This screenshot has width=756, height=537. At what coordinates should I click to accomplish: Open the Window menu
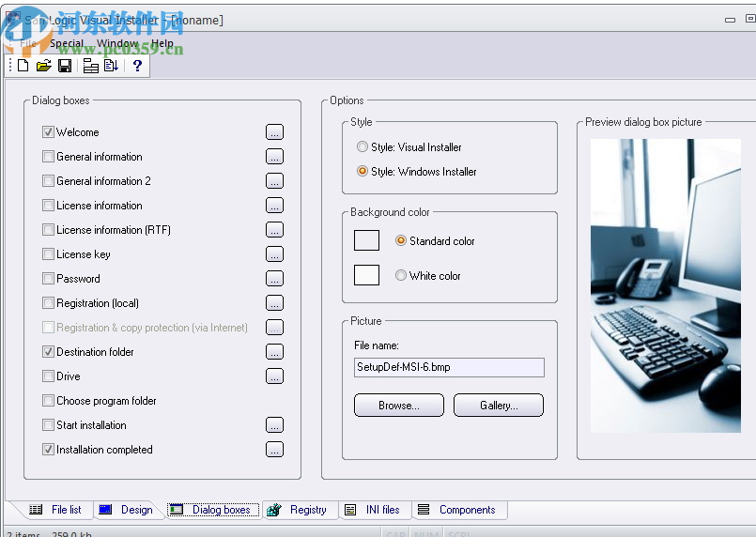point(117,43)
